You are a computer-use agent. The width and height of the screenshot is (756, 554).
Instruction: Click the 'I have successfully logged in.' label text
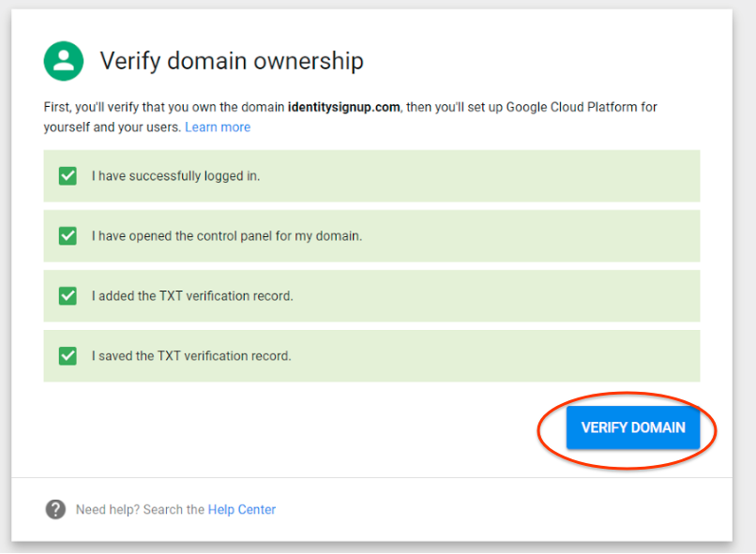[175, 175]
